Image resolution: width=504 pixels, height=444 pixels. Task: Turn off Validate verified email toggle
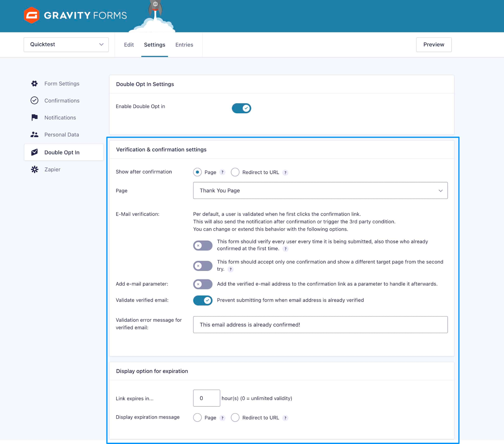coord(203,301)
